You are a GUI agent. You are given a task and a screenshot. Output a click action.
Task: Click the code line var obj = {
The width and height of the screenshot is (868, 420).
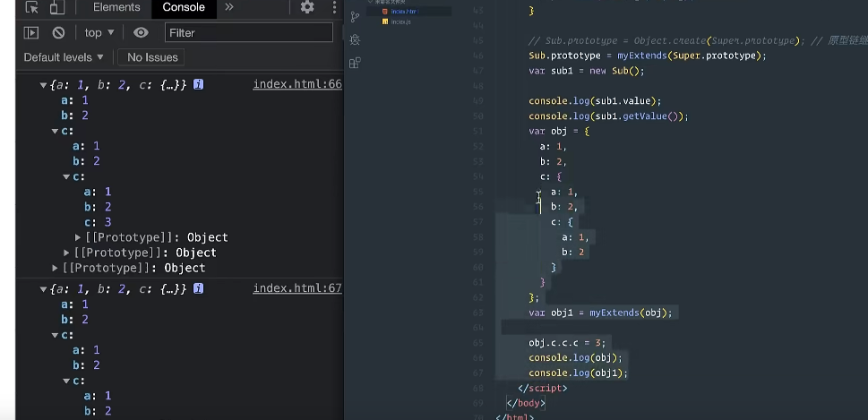click(559, 131)
